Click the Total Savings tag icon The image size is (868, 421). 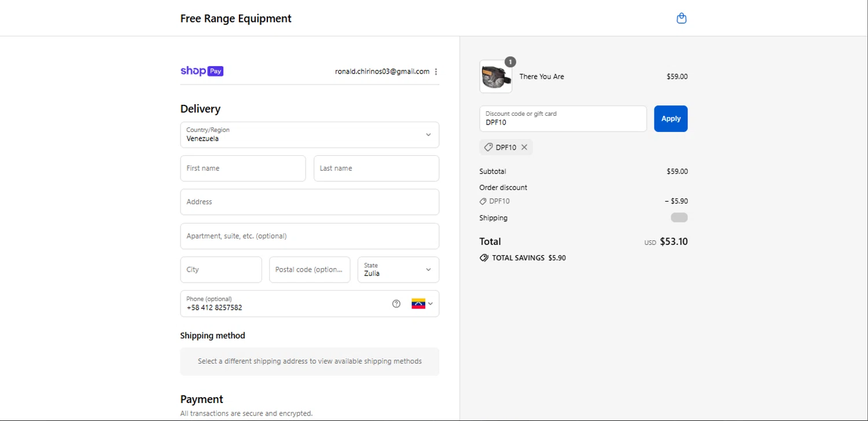pos(484,258)
